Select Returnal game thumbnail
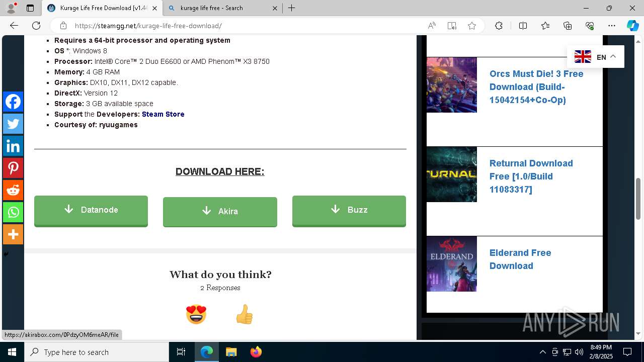 [452, 174]
